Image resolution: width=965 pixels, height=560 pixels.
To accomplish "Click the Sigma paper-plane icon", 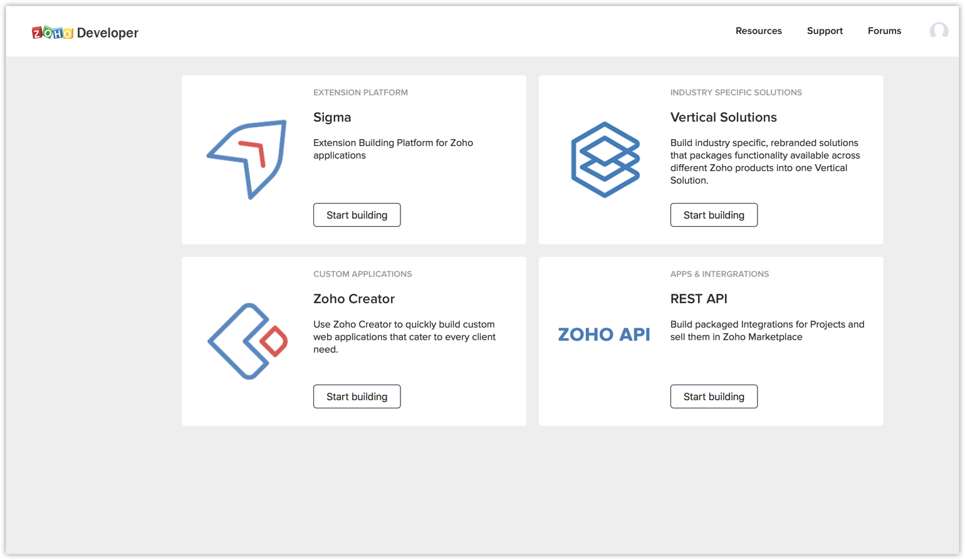I will [247, 159].
